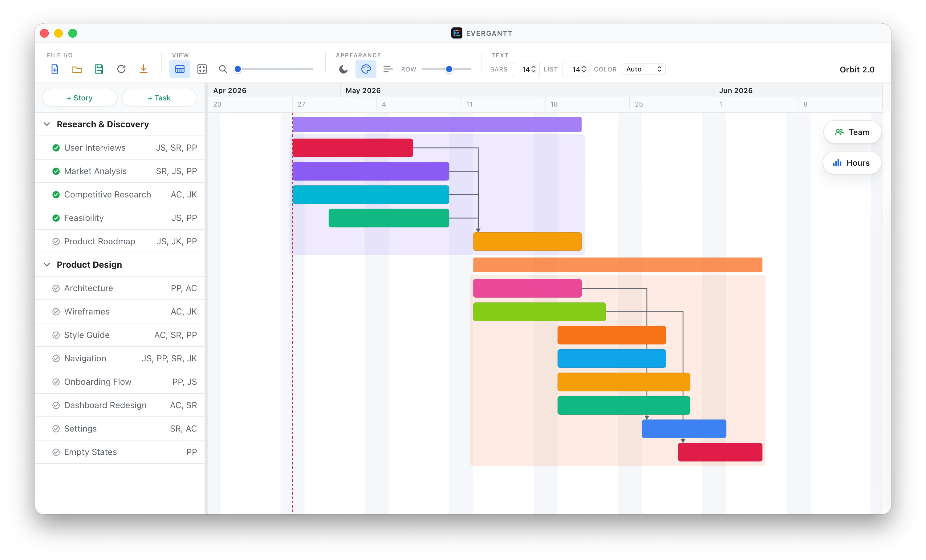Create a new file

(55, 69)
